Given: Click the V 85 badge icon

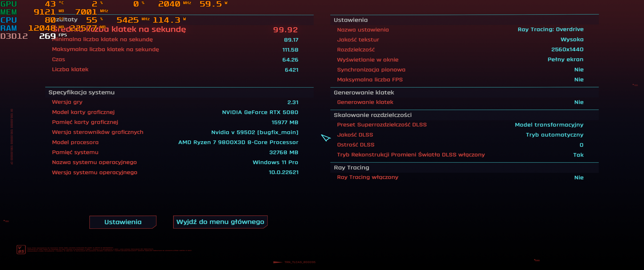Looking at the screenshot, I should [x=21, y=249].
